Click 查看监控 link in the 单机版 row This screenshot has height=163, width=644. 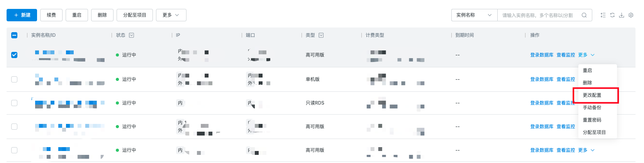pyautogui.click(x=566, y=79)
